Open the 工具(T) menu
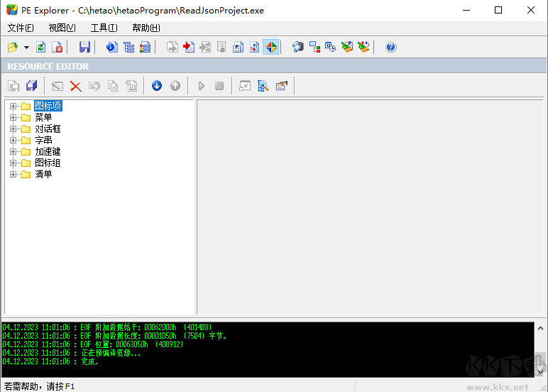Viewport: 548px width, 392px height. (104, 28)
